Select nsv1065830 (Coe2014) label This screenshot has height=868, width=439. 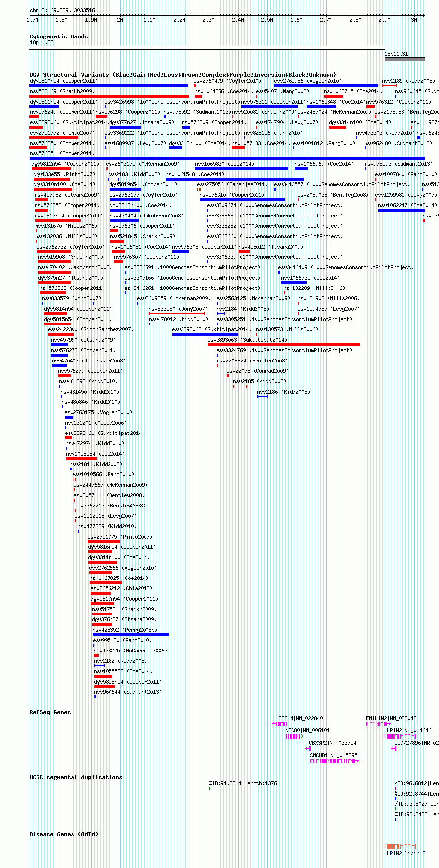pos(224,164)
